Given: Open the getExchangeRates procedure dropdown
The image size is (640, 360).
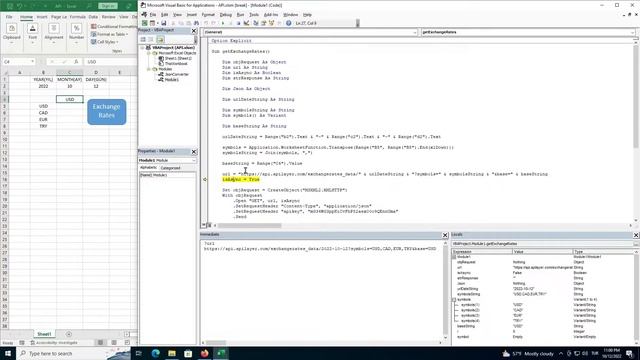Looking at the screenshot, I should point(632,32).
